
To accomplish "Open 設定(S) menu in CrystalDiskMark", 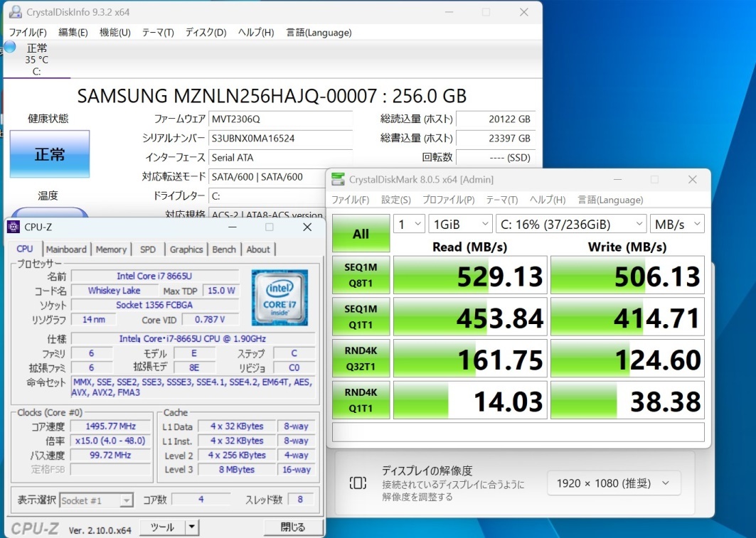I will (x=396, y=200).
